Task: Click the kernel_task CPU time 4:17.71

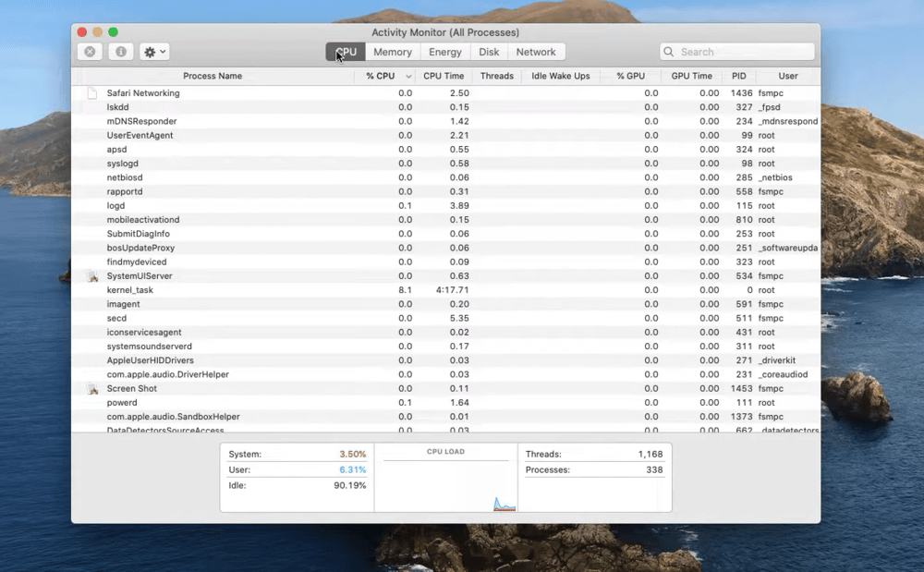Action: click(x=453, y=290)
